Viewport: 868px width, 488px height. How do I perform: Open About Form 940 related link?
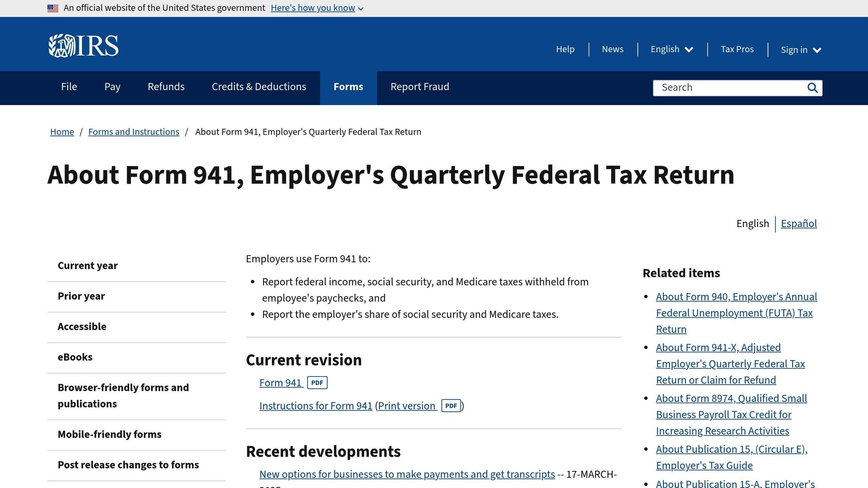[x=736, y=313]
